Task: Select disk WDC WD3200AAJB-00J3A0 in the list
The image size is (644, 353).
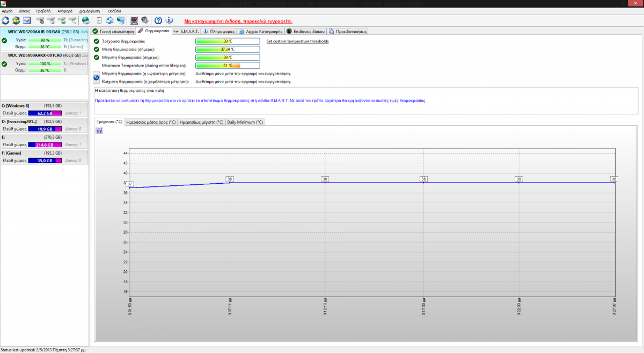Action: coord(45,39)
